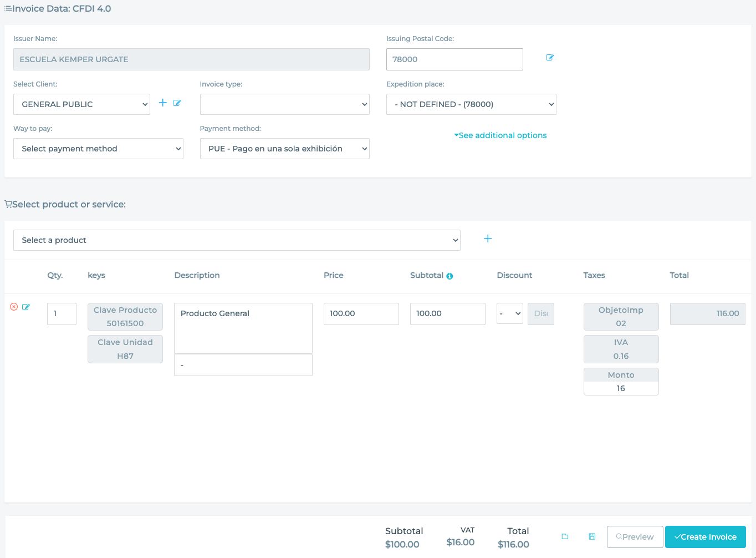This screenshot has width=756, height=558.
Task: Click the Create Invoice button
Action: click(x=706, y=537)
